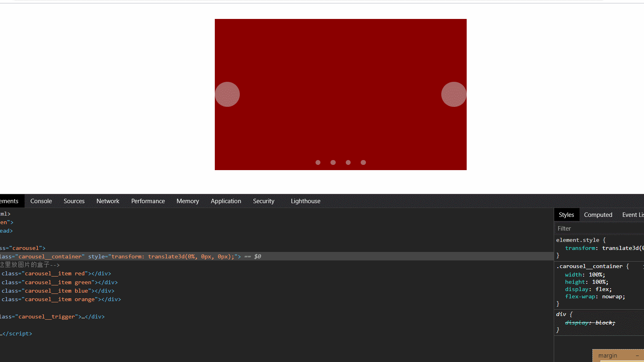644x362 pixels.
Task: Edit the height 100% value
Action: 598,282
